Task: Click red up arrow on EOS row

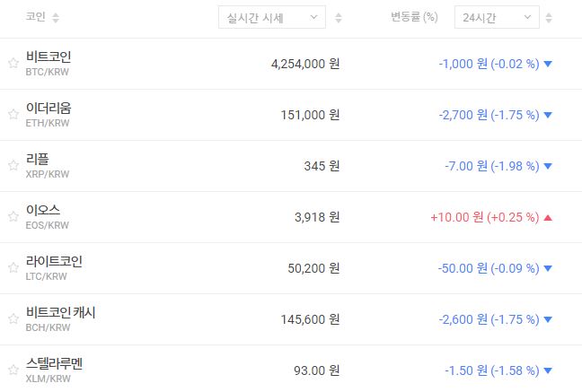Action: (x=548, y=217)
